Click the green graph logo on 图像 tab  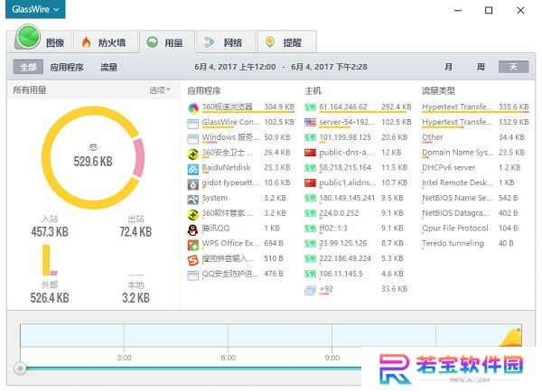click(x=28, y=37)
